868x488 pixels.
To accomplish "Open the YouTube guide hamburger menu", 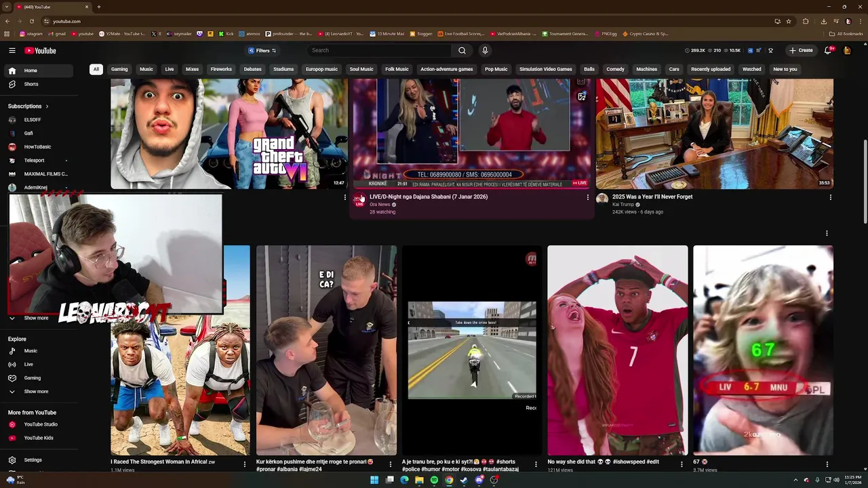I will pyautogui.click(x=12, y=50).
